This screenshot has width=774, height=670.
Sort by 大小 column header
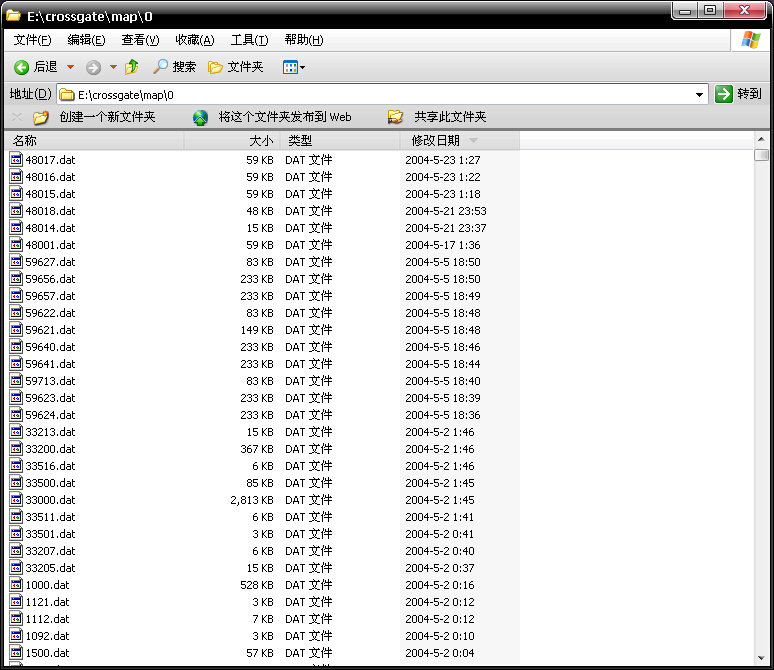click(260, 141)
